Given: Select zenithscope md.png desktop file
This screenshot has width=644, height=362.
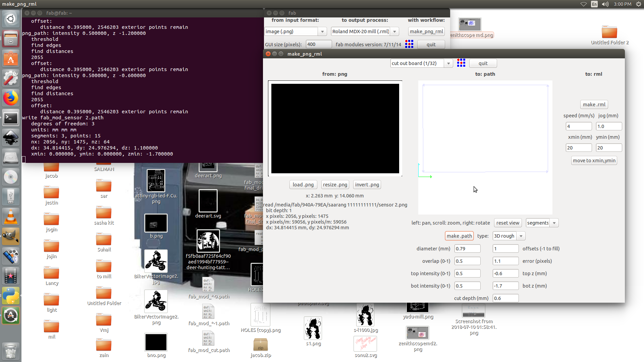Looking at the screenshot, I should pos(471,28).
